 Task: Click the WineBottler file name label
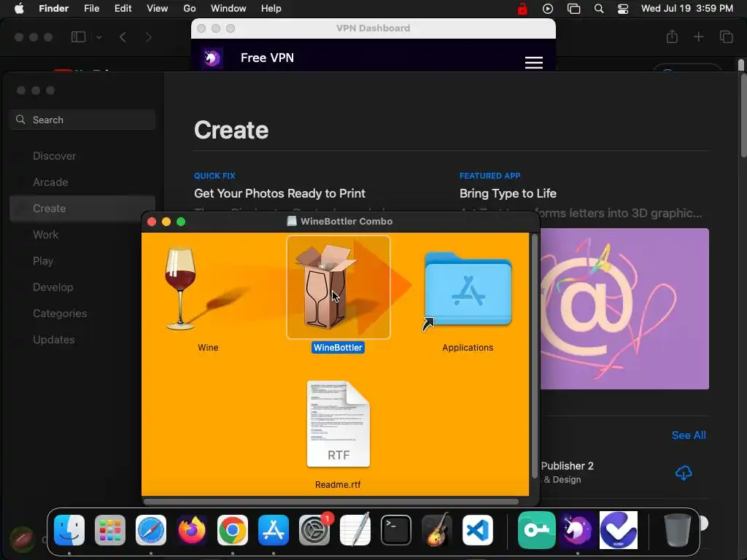click(x=338, y=348)
